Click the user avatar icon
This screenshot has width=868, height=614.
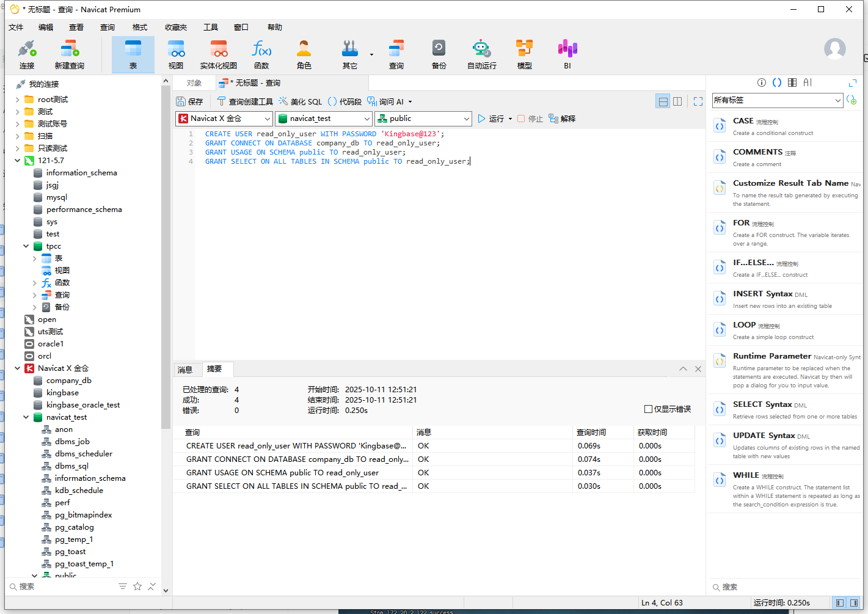(x=835, y=49)
